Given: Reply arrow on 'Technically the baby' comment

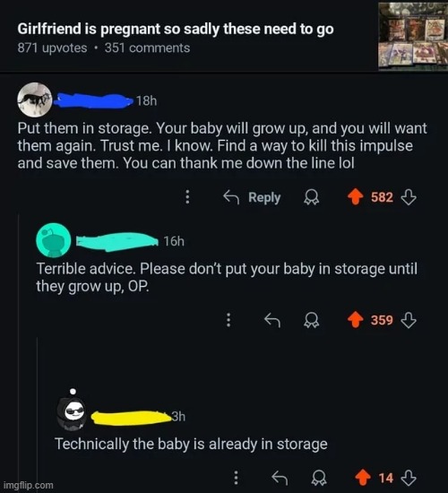Looking at the screenshot, I should point(280,478).
